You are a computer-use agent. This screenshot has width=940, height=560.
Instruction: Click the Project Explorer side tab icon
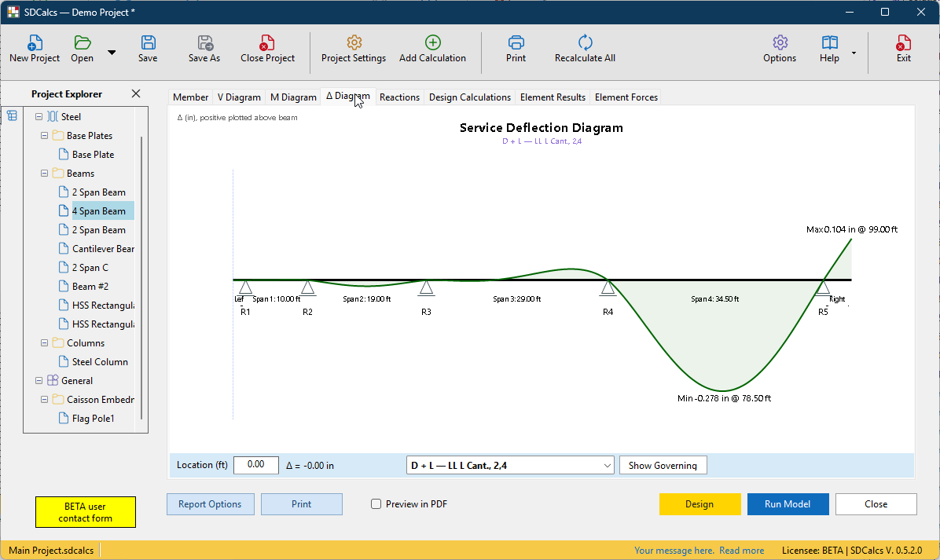pos(12,115)
